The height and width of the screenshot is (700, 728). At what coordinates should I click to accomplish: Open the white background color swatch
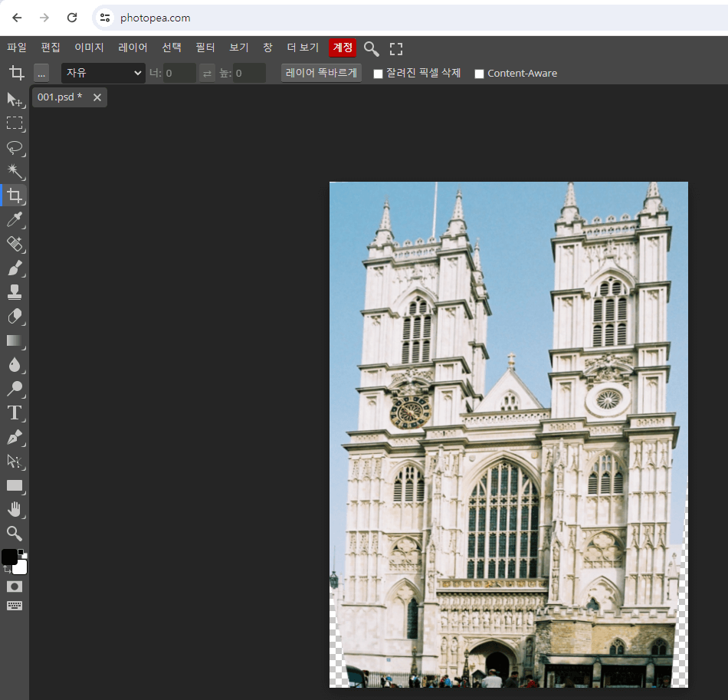(21, 567)
